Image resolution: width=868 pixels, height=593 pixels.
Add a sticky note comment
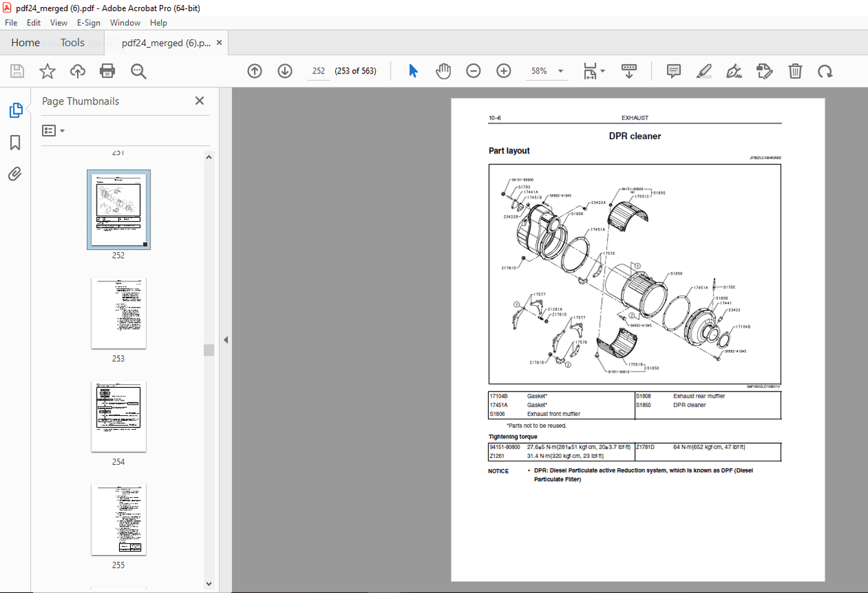(673, 71)
